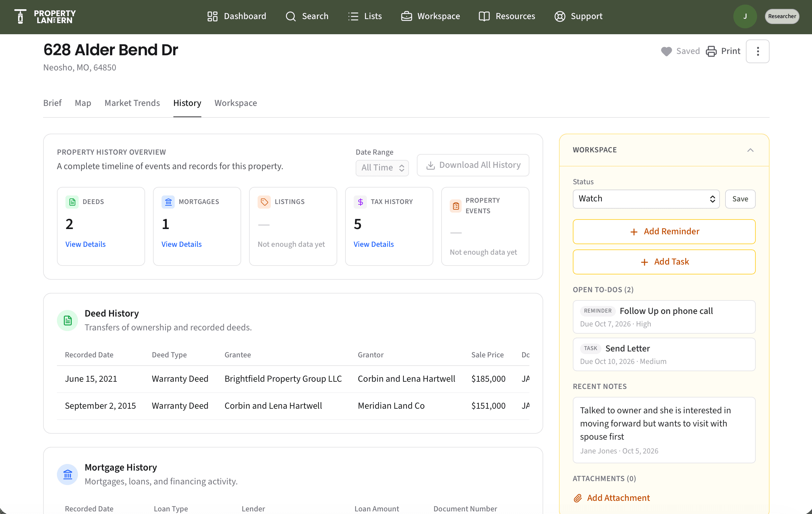
Task: Switch to the Map tab
Action: tap(83, 103)
